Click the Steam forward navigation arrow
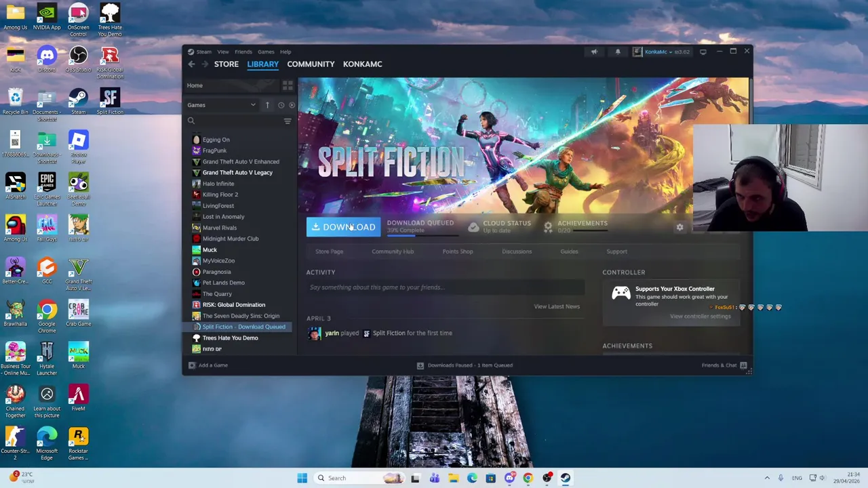The image size is (868, 488). coord(204,64)
